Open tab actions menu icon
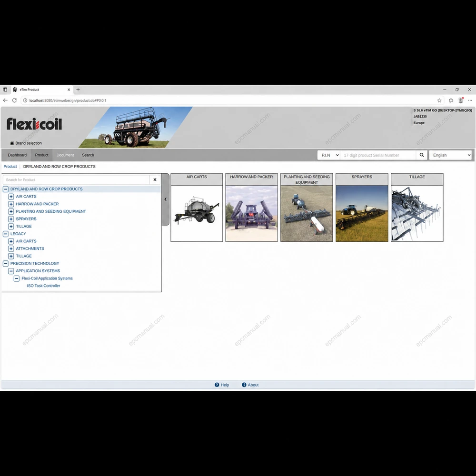The height and width of the screenshot is (476, 476). [5, 89]
